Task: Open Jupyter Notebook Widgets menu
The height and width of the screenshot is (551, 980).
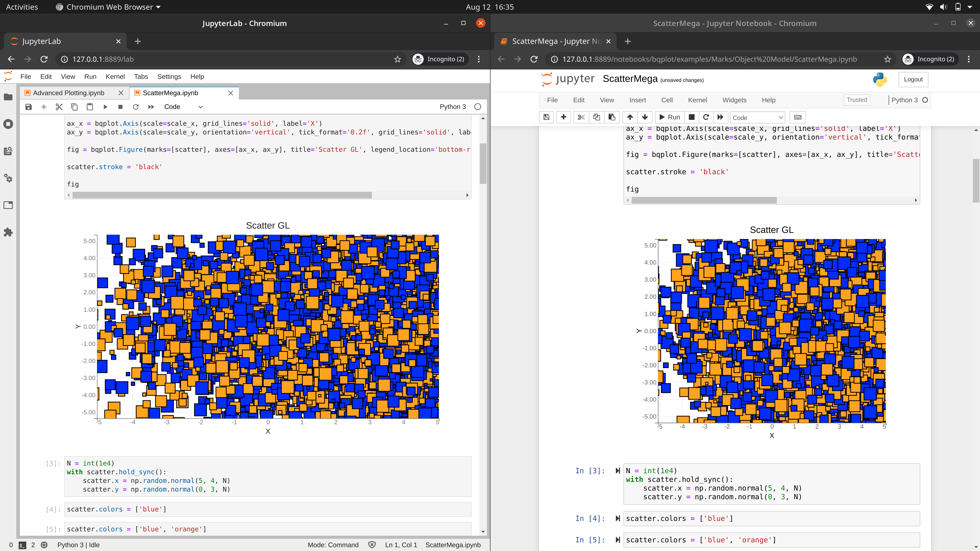Action: [734, 100]
